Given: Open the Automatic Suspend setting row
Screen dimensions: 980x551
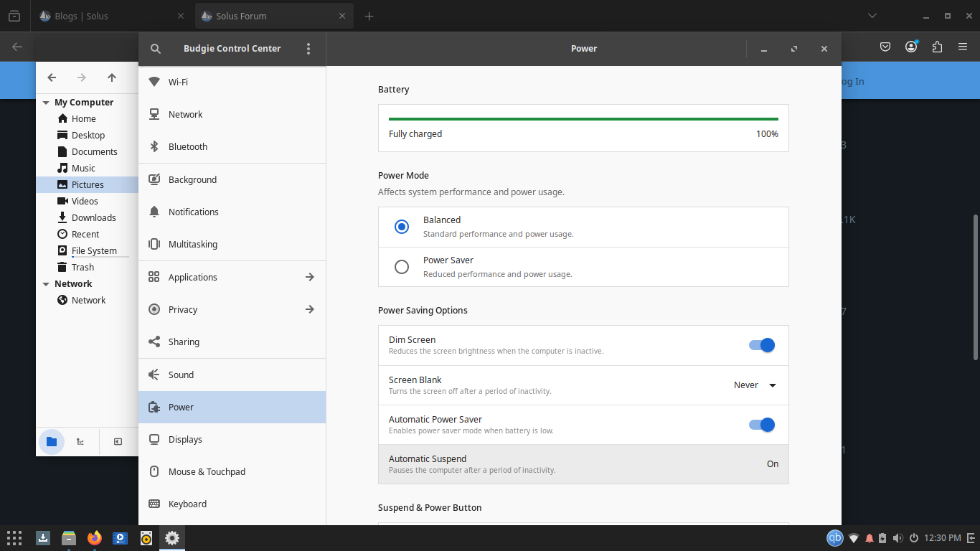Looking at the screenshot, I should click(583, 464).
